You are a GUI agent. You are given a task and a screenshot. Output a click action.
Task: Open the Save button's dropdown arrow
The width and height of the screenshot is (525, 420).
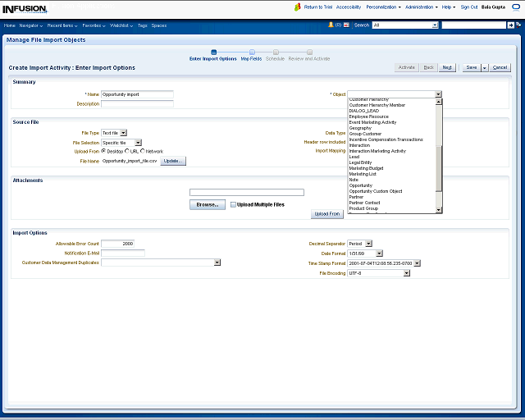point(484,67)
